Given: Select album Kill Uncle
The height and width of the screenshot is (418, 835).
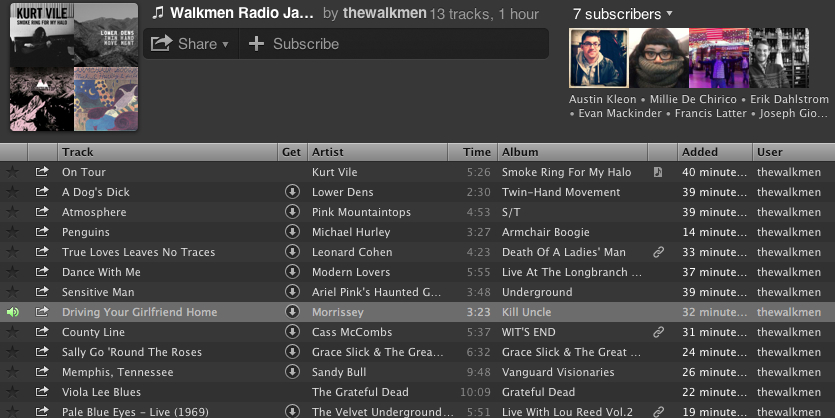Looking at the screenshot, I should point(527,312).
